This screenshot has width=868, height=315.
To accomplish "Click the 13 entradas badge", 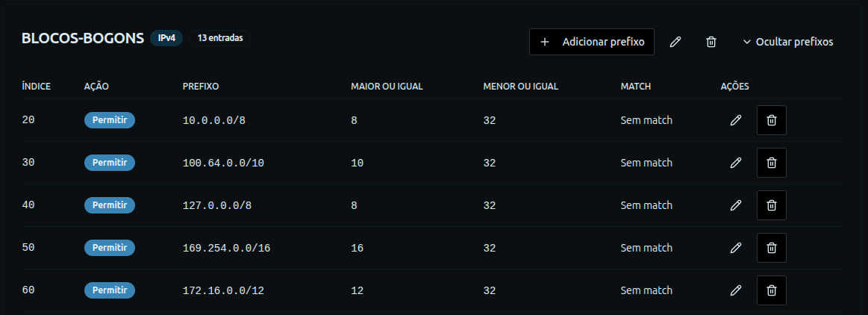I will [220, 37].
